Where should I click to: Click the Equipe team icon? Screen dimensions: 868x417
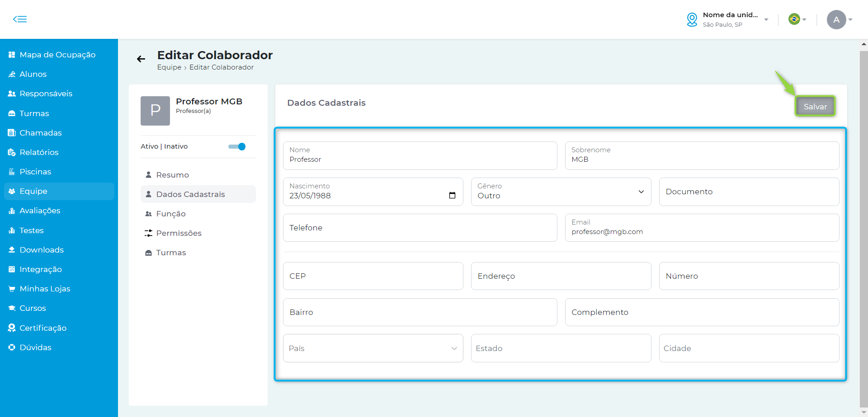point(12,191)
